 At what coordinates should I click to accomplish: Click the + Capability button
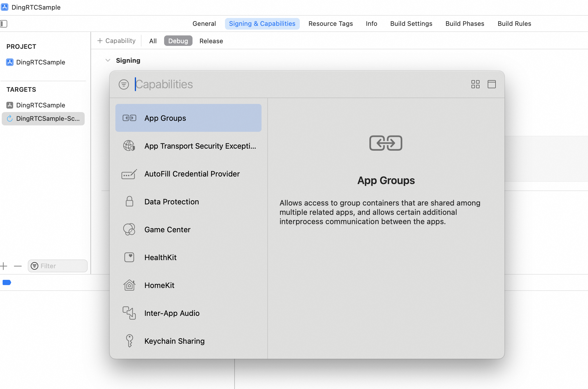(117, 41)
